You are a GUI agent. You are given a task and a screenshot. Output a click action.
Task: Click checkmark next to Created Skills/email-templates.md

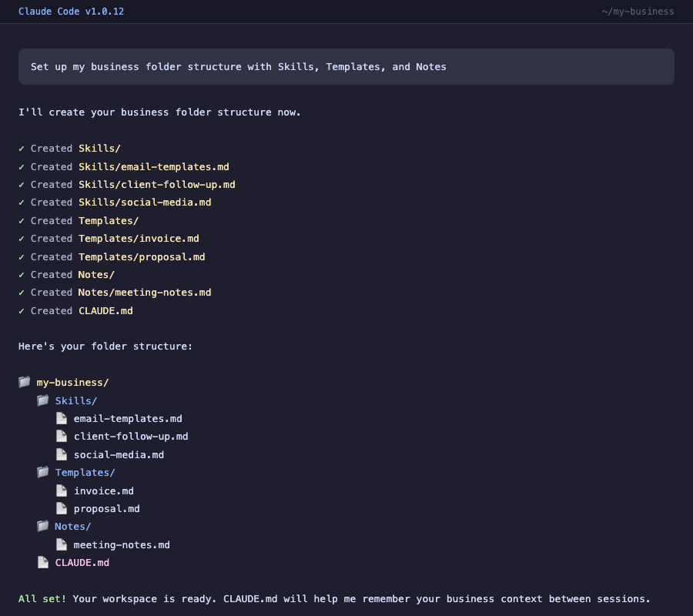click(22, 167)
